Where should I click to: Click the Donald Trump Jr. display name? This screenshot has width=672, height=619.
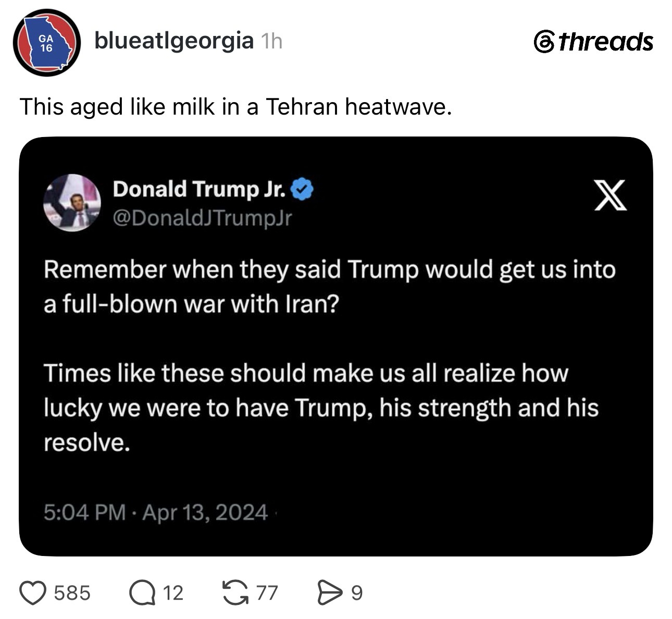point(199,189)
